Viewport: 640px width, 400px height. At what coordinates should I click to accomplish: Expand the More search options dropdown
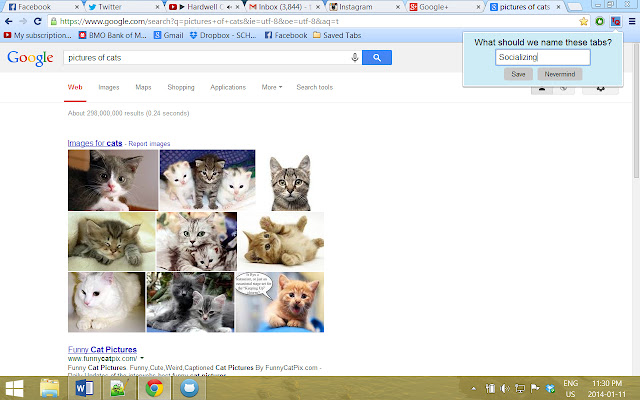pos(271,87)
